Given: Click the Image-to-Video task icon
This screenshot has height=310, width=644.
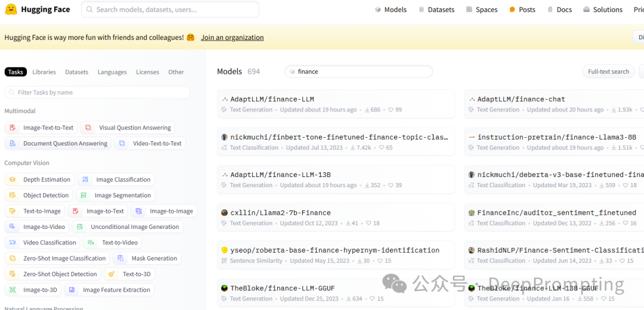Looking at the screenshot, I should click(13, 227).
